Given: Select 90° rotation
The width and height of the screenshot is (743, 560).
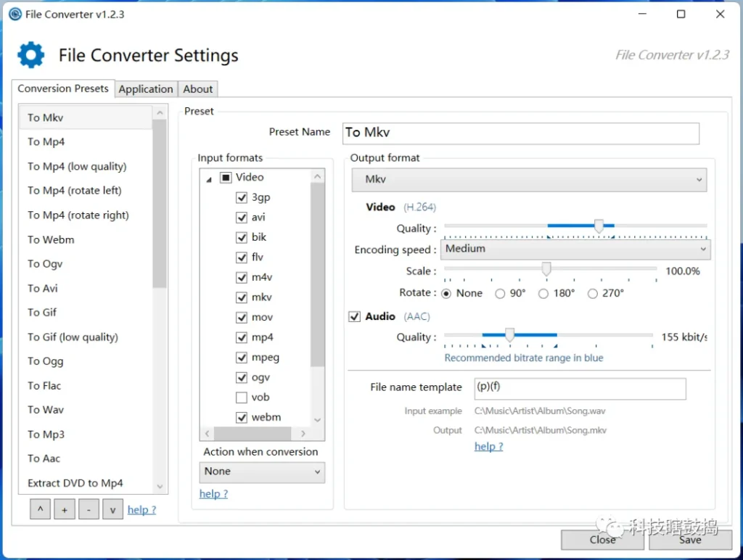Looking at the screenshot, I should [500, 294].
